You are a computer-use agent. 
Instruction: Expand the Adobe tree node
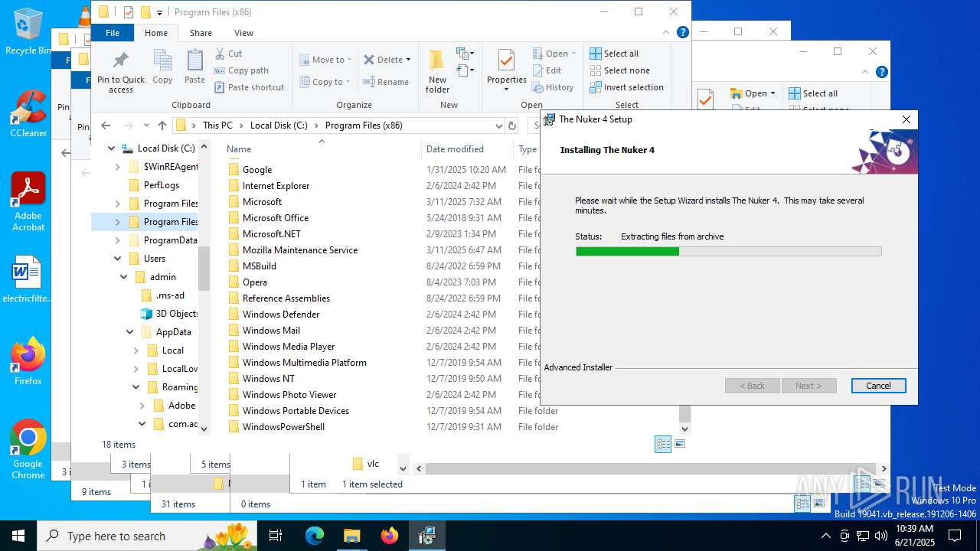click(x=142, y=406)
